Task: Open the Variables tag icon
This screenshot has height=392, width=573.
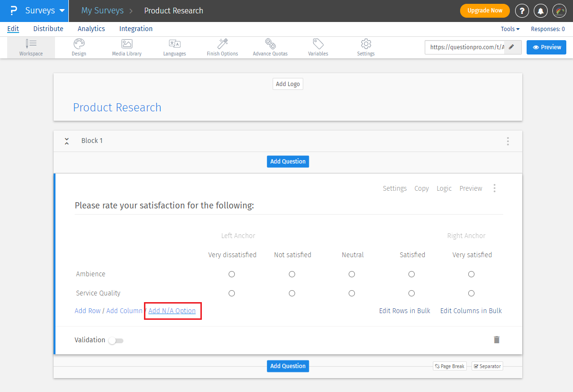Action: point(318,44)
